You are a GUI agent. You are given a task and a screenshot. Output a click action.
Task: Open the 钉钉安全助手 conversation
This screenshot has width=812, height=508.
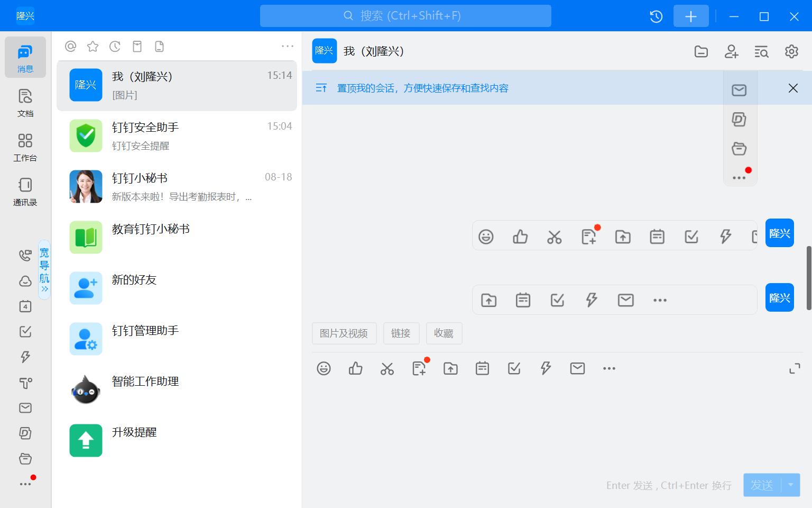click(x=177, y=136)
